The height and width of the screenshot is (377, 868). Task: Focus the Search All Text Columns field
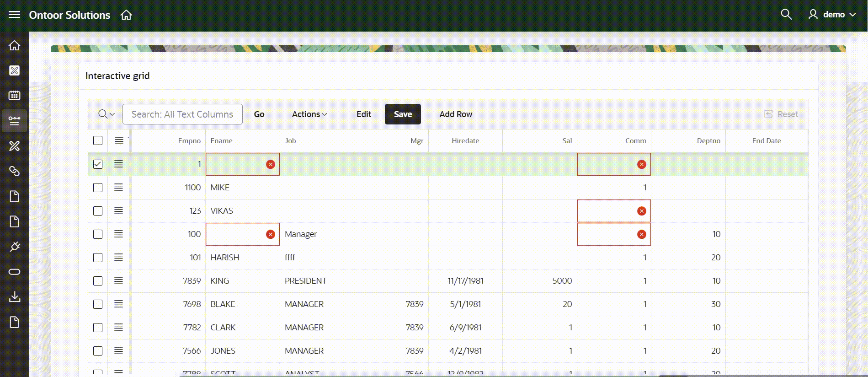182,114
